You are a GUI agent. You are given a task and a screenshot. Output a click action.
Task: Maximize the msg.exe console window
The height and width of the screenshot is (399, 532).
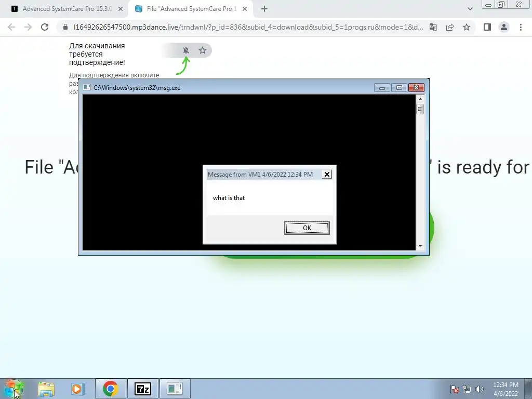(399, 88)
